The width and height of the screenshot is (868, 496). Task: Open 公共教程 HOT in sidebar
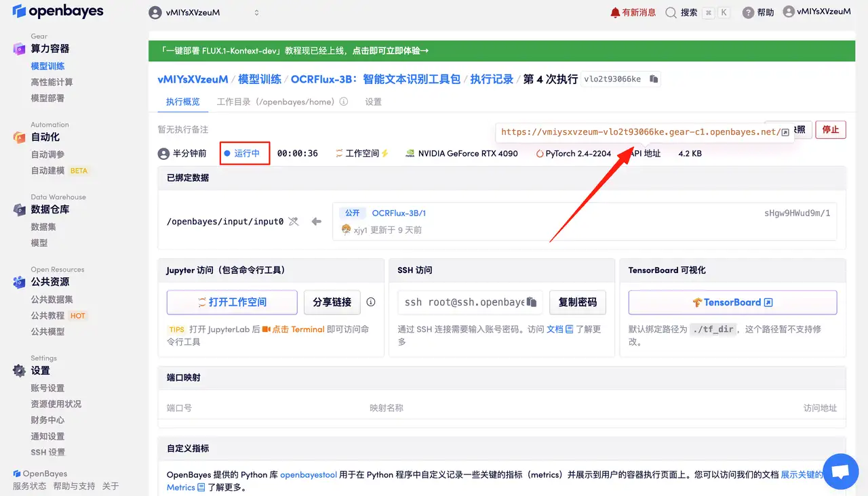coord(59,316)
